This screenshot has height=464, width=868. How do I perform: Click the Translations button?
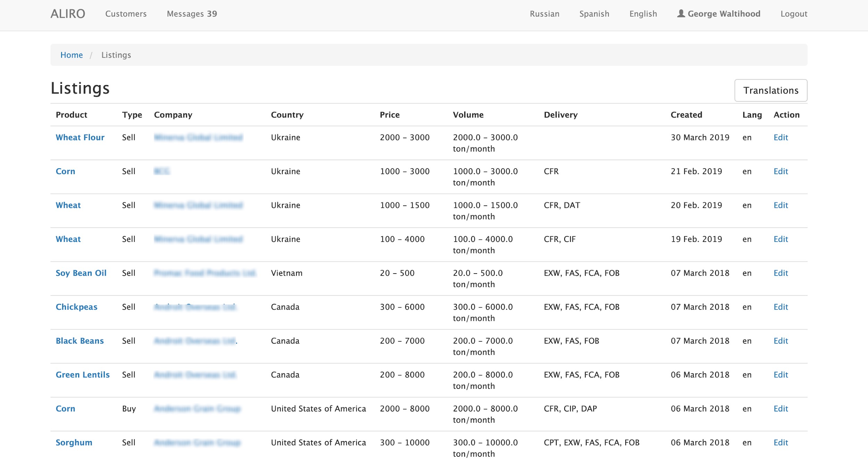click(x=771, y=90)
